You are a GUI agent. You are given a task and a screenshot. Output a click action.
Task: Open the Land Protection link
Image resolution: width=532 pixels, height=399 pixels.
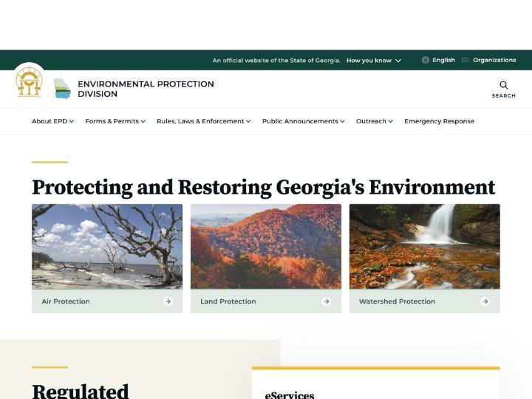tap(228, 301)
